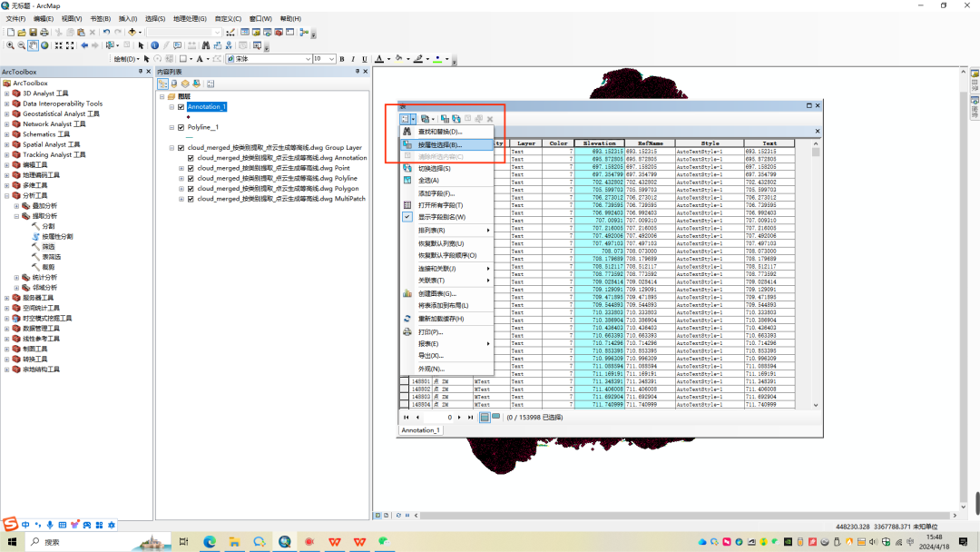This screenshot has height=552, width=980.
Task: Click the Windows Start button
Action: pyautogui.click(x=12, y=542)
